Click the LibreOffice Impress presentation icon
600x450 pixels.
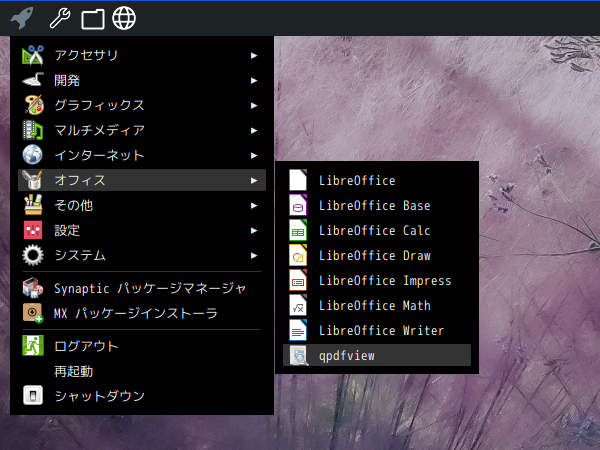point(298,280)
